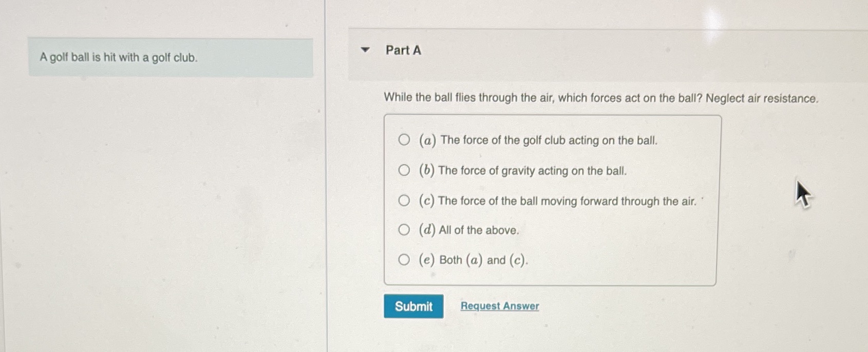Select radio button for answer (a)
The width and height of the screenshot is (868, 352).
404,139
